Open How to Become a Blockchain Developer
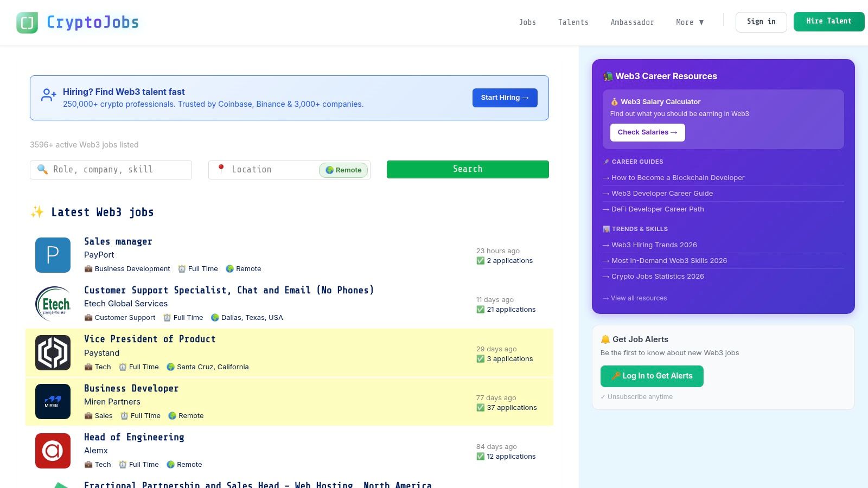868x488 pixels. tap(673, 178)
